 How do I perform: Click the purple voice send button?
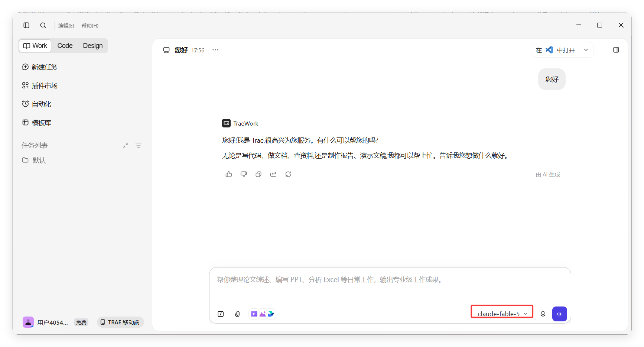point(560,314)
